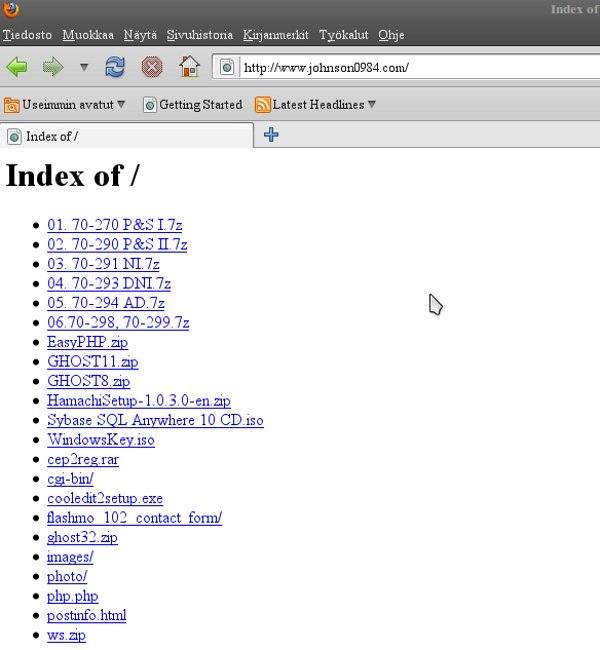
Task: Open the Getting Started bookmark
Action: pos(192,104)
